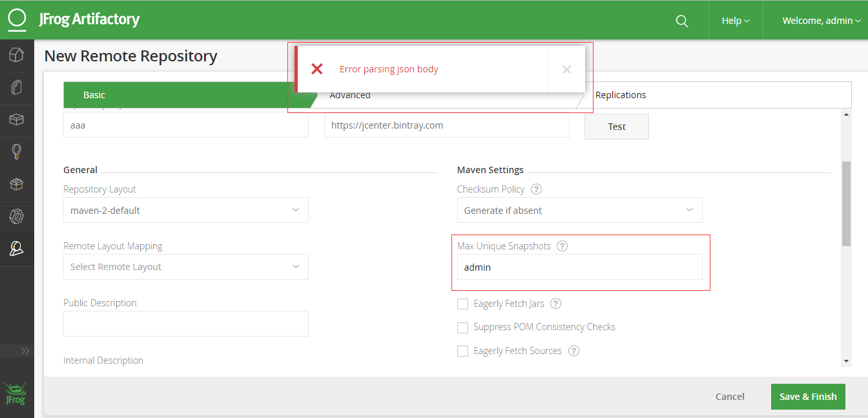Click the box-shaped Packages sidebar icon

tap(17, 120)
